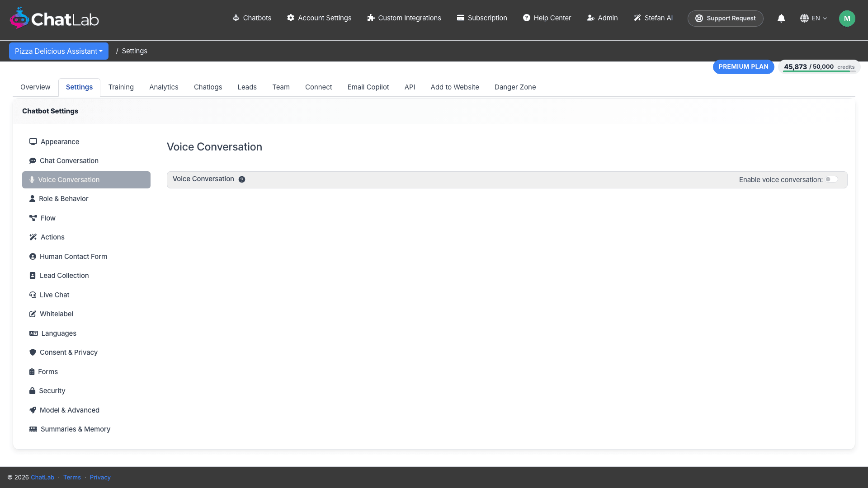Viewport: 868px width, 488px height.
Task: Click the credits usage progress bar
Action: pyautogui.click(x=819, y=71)
